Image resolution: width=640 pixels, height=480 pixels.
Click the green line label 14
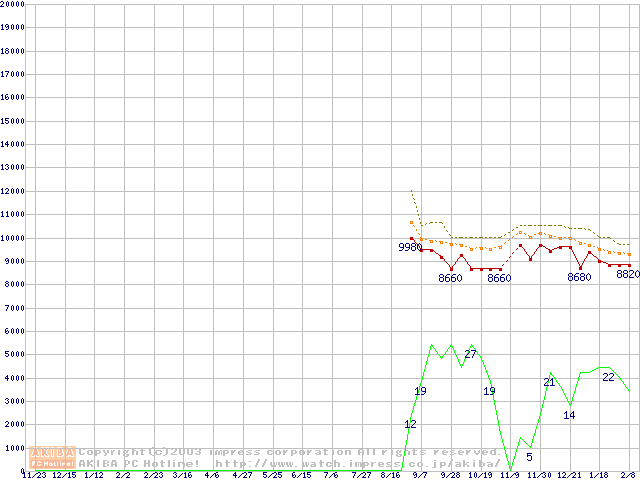pyautogui.click(x=569, y=415)
